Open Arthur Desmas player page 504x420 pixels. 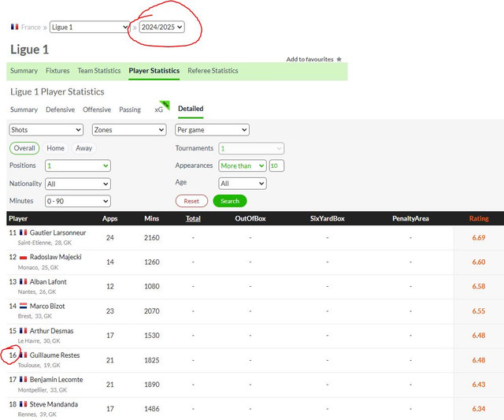pyautogui.click(x=51, y=331)
